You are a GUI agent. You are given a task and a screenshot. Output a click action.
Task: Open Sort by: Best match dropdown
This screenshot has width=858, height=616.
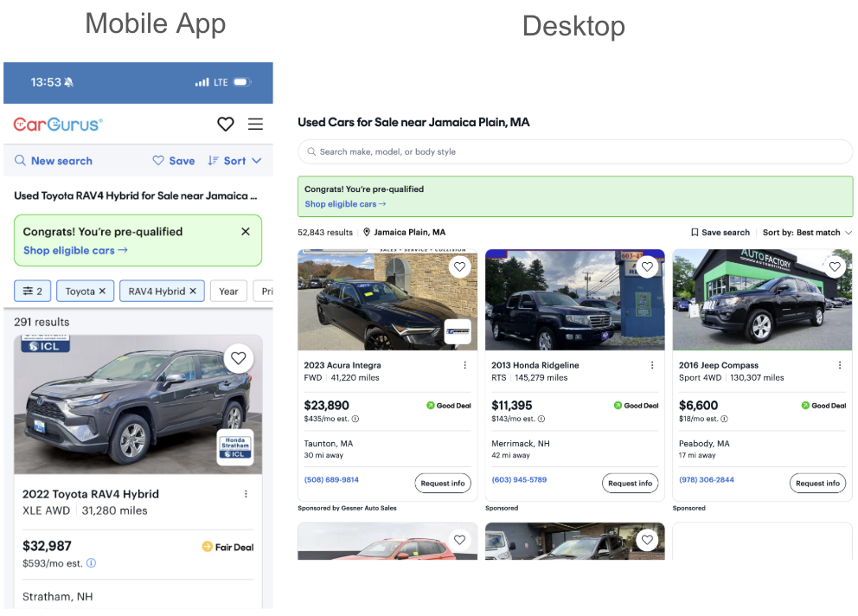(808, 232)
